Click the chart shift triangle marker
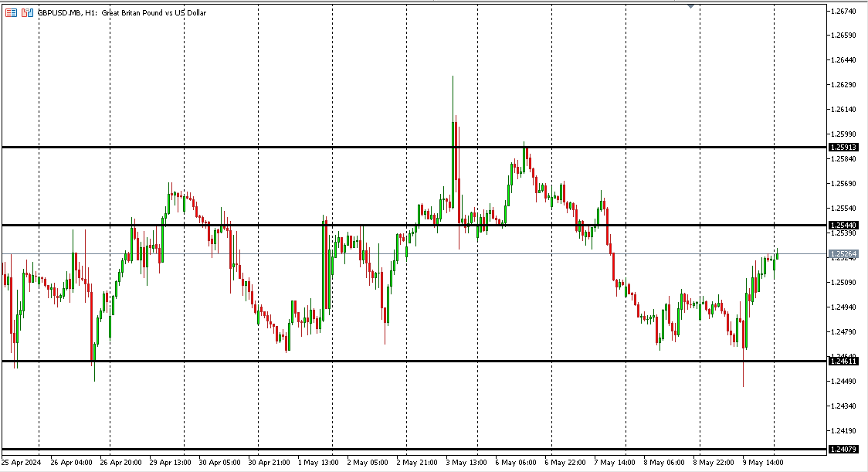The image size is (868, 472). pos(691,6)
